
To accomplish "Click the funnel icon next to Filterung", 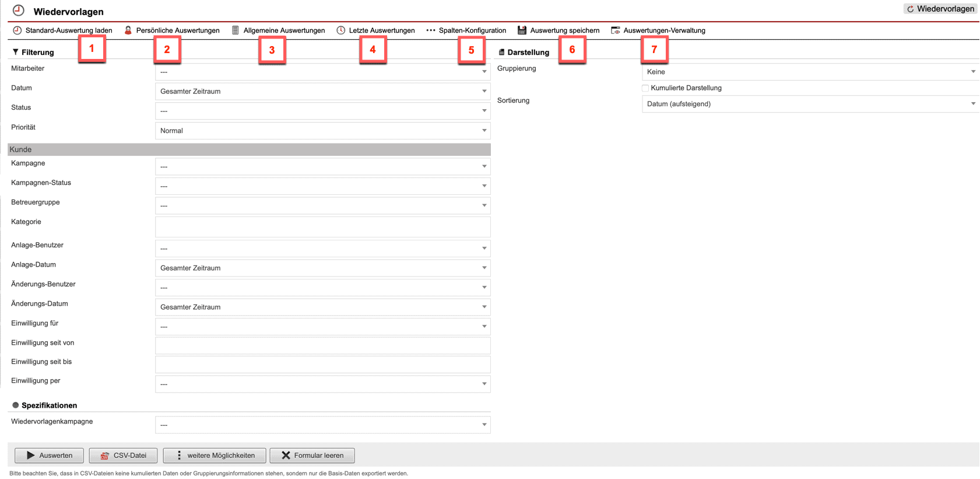I will (x=16, y=52).
